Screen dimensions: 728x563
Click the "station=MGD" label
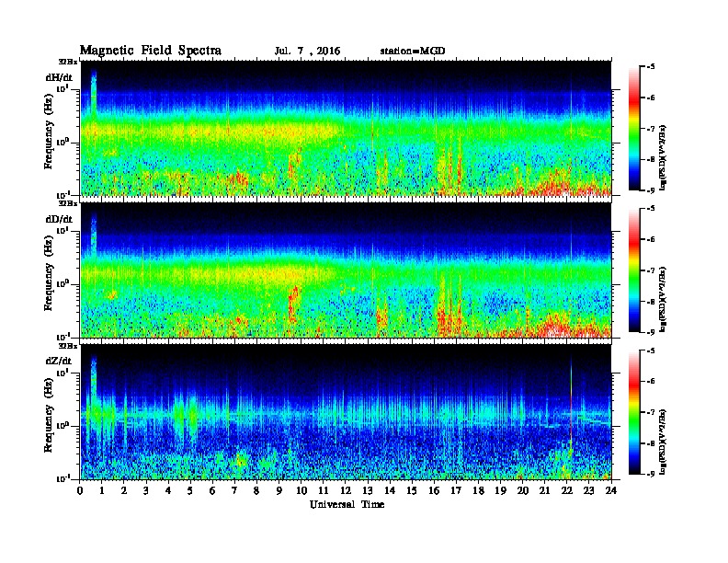point(413,52)
